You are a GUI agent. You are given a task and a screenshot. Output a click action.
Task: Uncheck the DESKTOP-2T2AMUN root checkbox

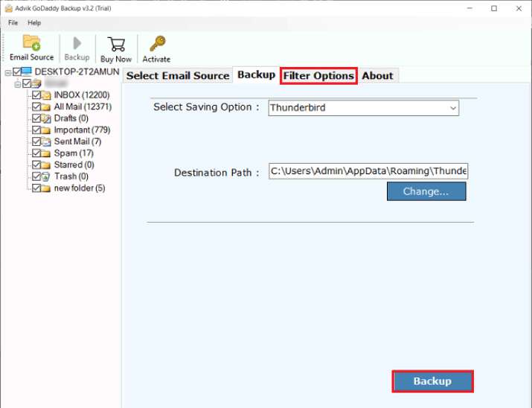point(17,71)
